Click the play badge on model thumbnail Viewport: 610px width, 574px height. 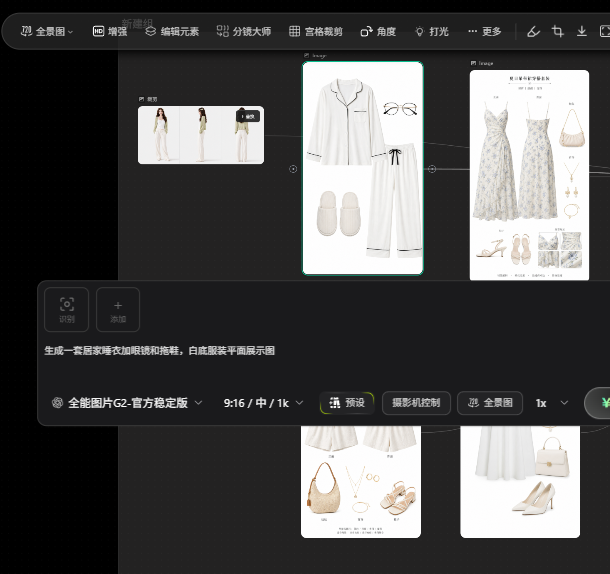point(248,116)
